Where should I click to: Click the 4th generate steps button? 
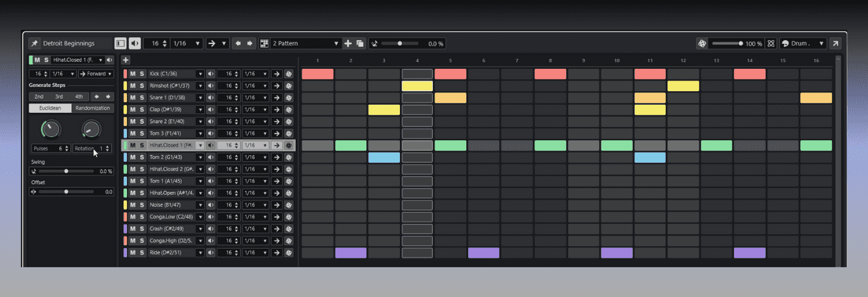(79, 97)
